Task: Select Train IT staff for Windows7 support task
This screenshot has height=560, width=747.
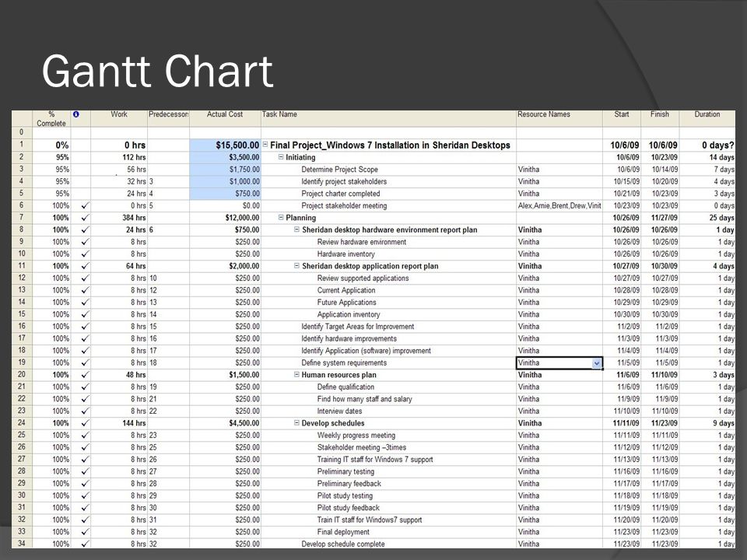Action: [369, 520]
